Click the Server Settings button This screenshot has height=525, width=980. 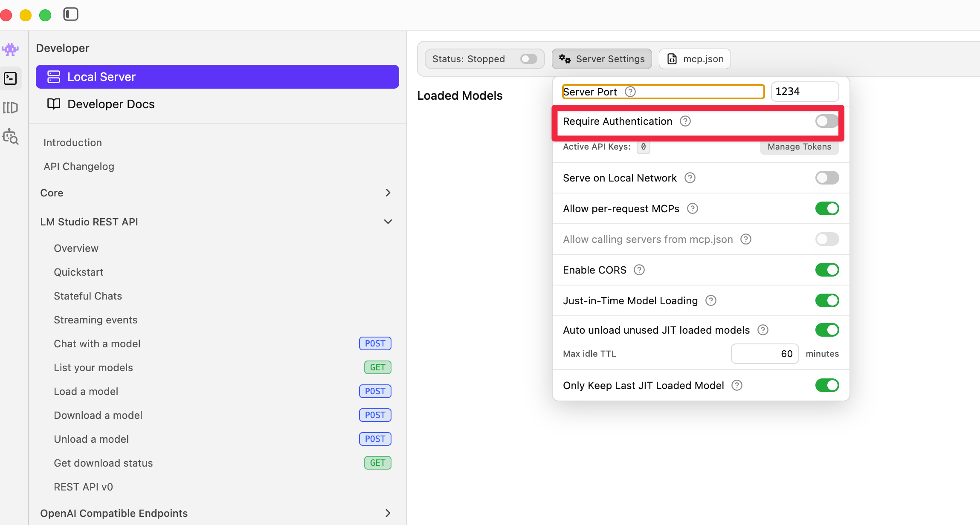coord(602,59)
